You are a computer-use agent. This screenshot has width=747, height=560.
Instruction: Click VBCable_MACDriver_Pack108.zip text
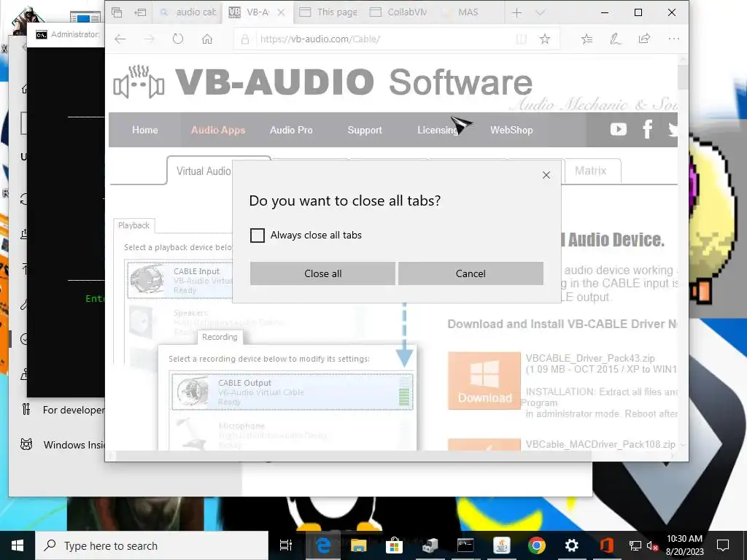point(600,444)
